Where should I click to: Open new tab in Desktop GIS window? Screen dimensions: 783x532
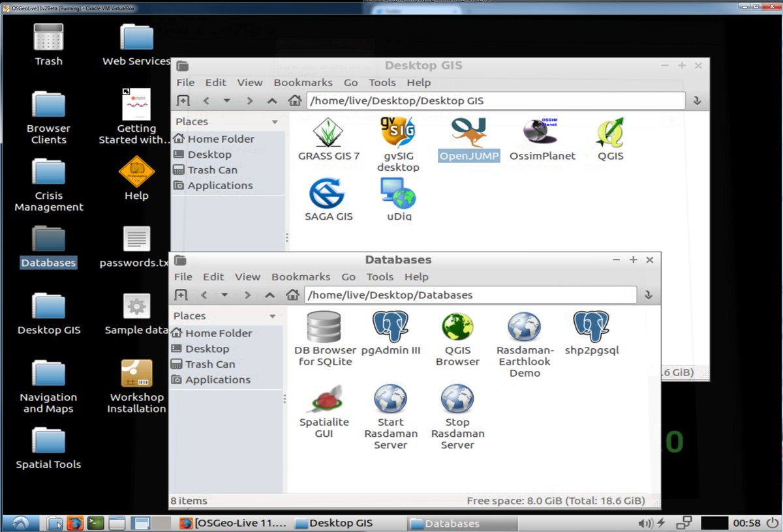[183, 100]
